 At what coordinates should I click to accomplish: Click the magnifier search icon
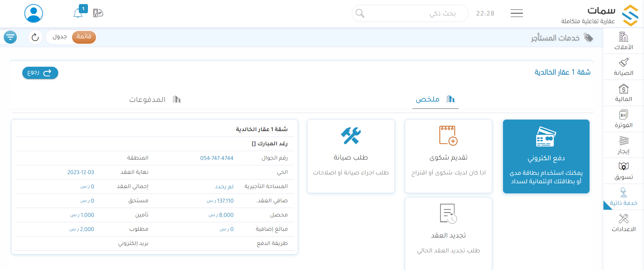point(360,14)
